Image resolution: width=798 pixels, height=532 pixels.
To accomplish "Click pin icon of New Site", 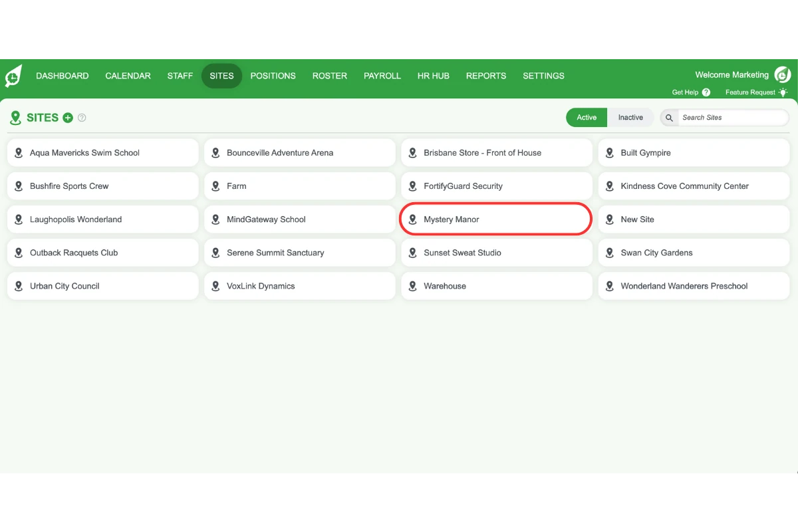I will pyautogui.click(x=609, y=219).
